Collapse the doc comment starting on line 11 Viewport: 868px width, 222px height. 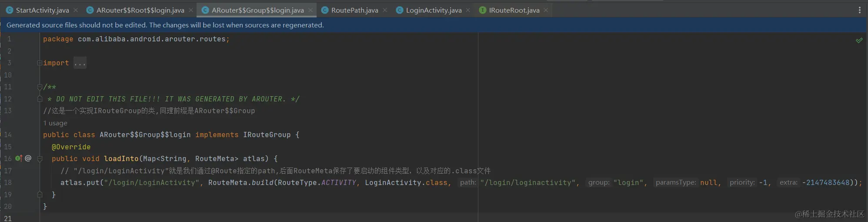(40, 87)
